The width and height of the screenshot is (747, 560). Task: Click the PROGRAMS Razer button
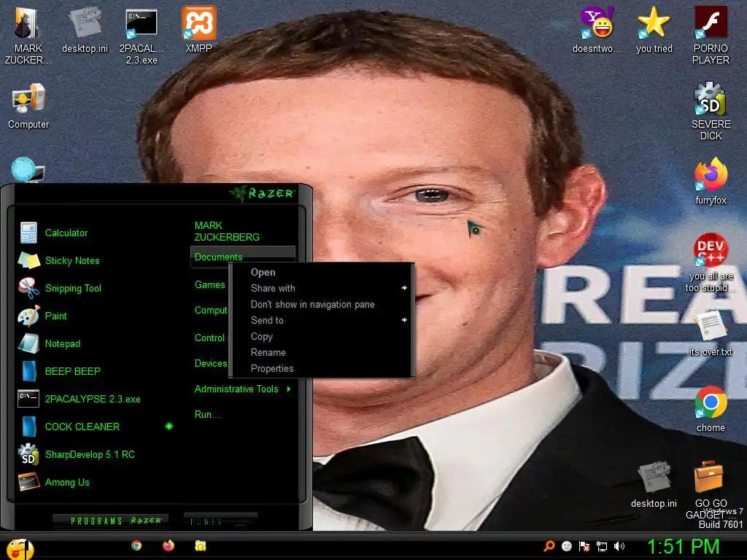click(x=110, y=521)
